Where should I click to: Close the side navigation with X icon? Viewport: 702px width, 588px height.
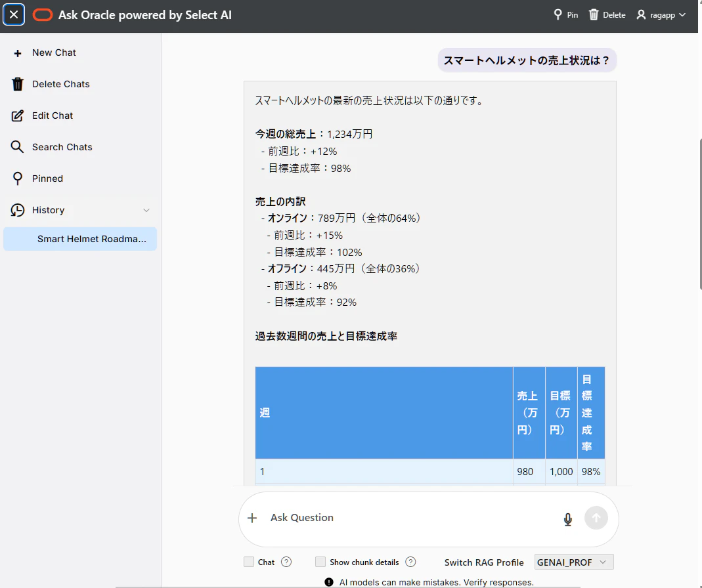14,15
